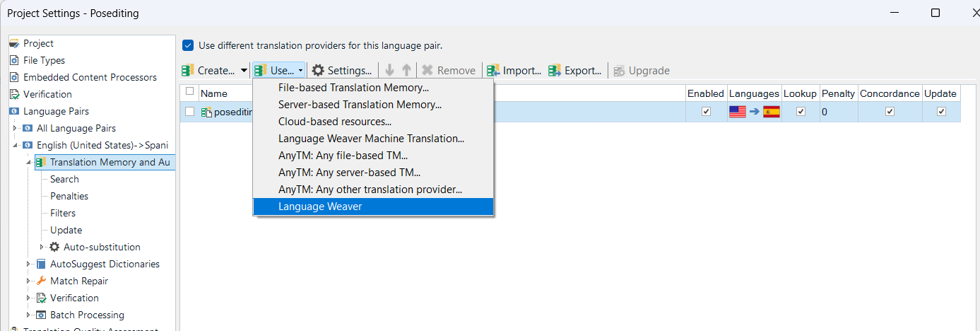The image size is (980, 331).
Task: Click the File Types icon
Action: (14, 60)
